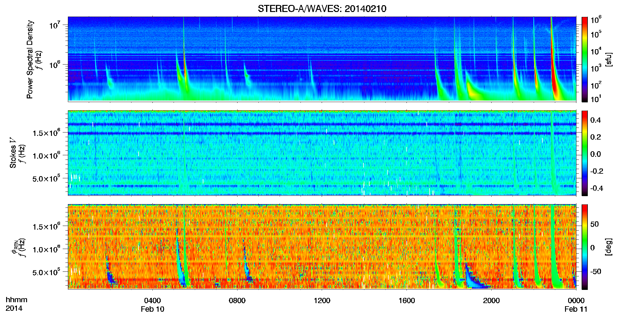
Task: Click the 10^6 label on sfu colorbar
Action: tap(596, 20)
